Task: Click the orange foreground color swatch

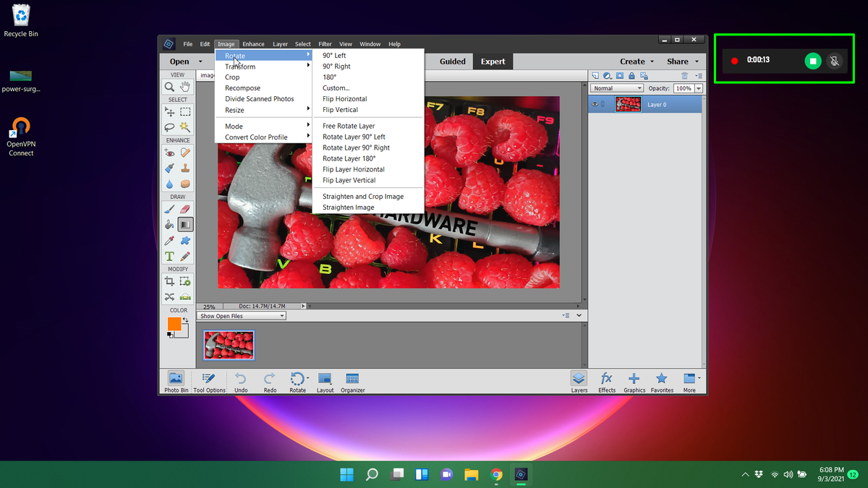Action: 175,325
